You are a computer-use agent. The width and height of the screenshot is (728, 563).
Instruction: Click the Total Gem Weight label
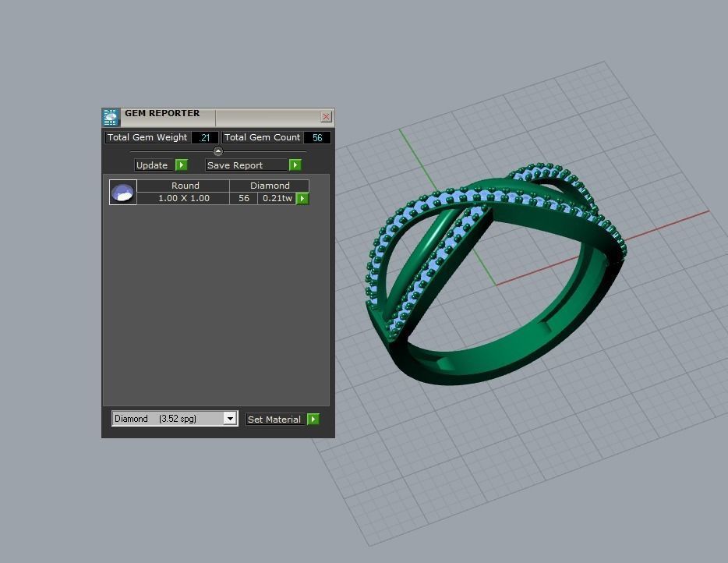point(147,137)
